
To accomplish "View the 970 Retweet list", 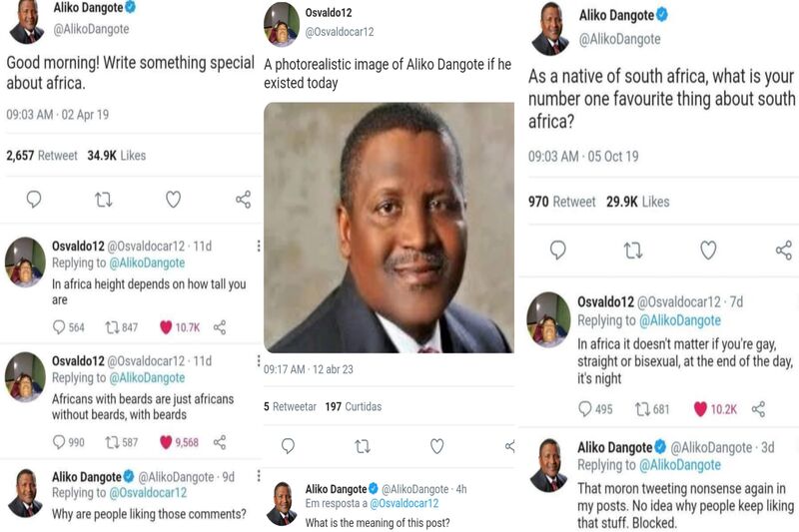I will click(x=561, y=202).
